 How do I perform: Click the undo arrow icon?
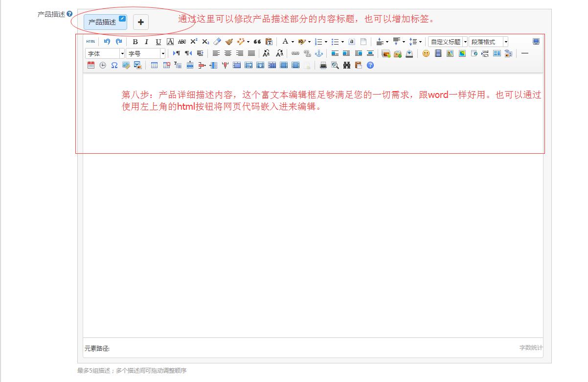pyautogui.click(x=107, y=42)
